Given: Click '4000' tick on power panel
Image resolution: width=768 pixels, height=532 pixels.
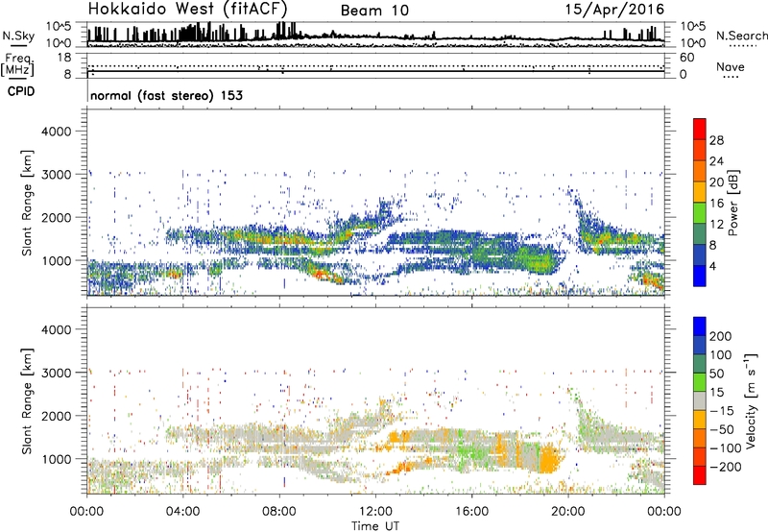Looking at the screenshot, I should click(x=56, y=132).
